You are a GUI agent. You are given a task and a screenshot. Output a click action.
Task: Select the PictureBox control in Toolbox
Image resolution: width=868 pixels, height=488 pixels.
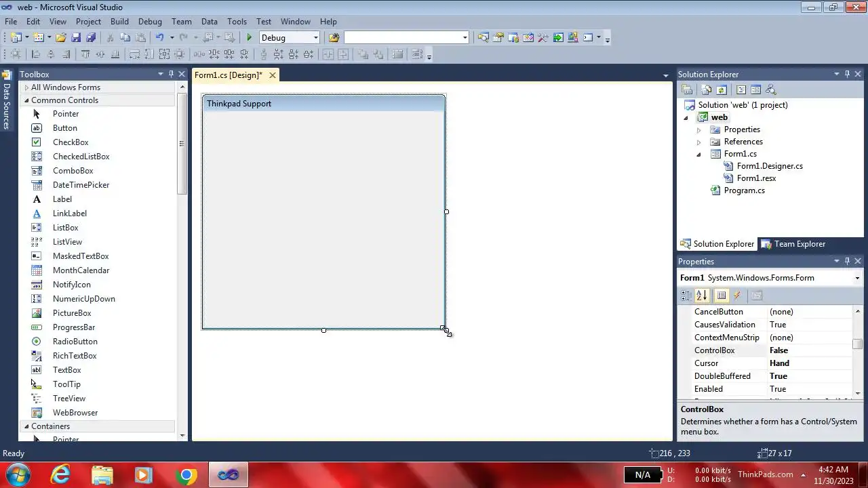click(x=72, y=313)
